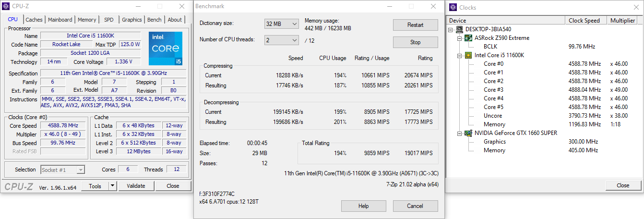Image resolution: width=644 pixels, height=219 pixels.
Task: Click the NVIDIA GeForce GTX 1660 SUPER card icon
Action: pyautogui.click(x=469, y=133)
